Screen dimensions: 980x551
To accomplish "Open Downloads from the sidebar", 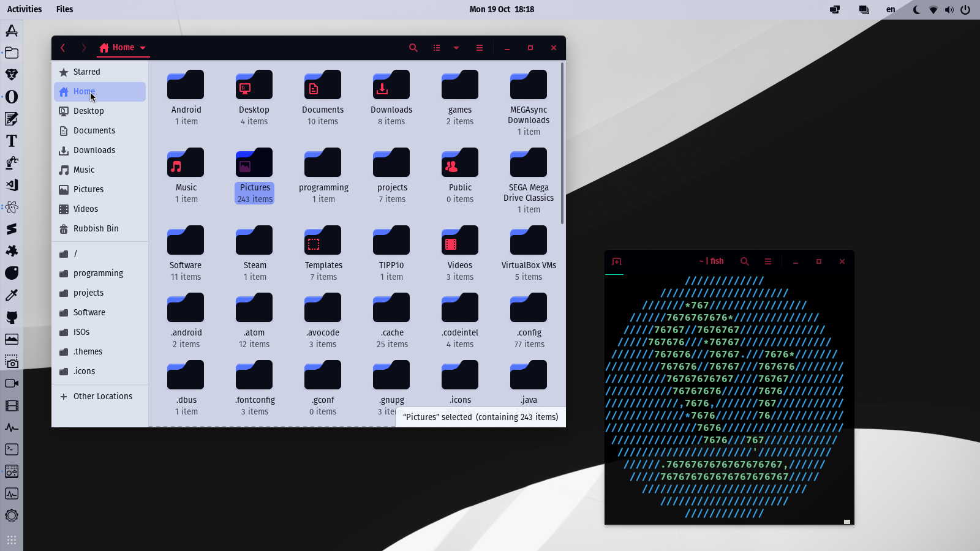I will pyautogui.click(x=100, y=151).
